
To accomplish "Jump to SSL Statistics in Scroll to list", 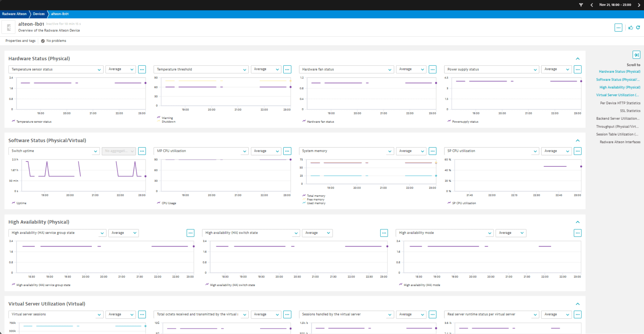I will pos(630,111).
